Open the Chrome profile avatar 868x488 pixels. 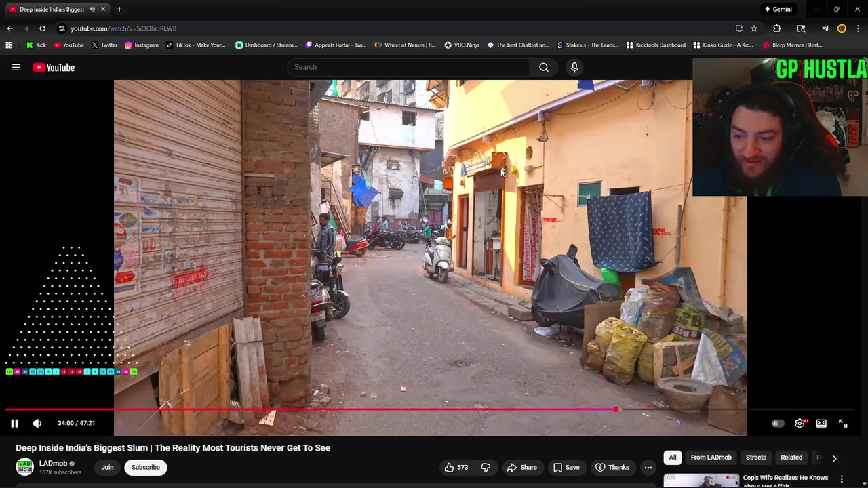tap(842, 28)
